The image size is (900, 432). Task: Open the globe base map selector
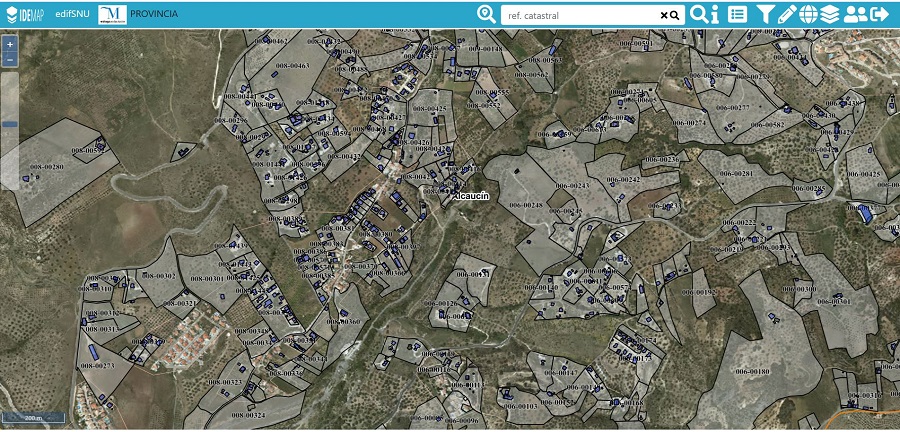pyautogui.click(x=808, y=14)
